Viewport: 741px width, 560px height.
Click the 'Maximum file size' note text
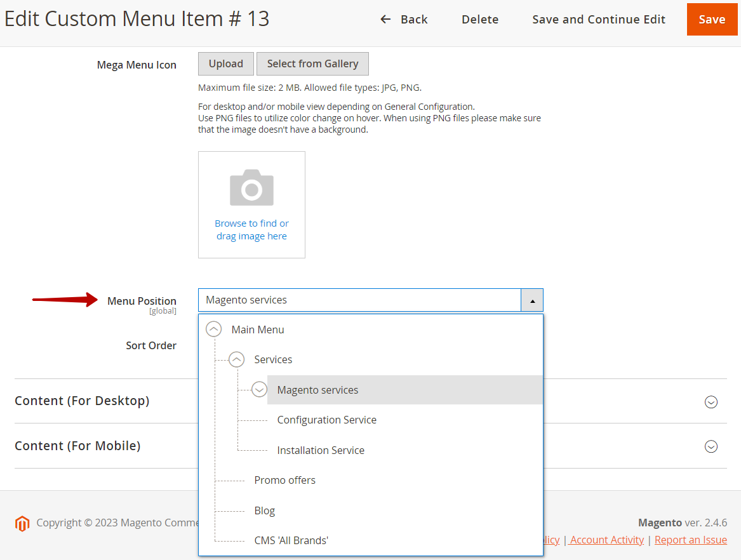point(309,88)
